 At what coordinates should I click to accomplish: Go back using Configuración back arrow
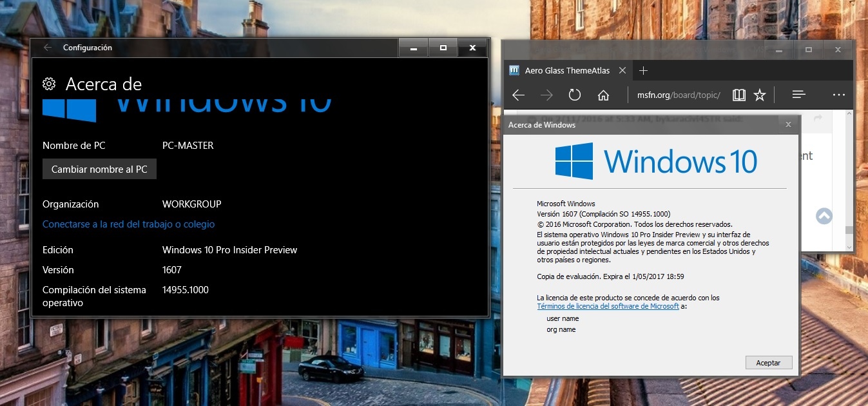tap(47, 48)
